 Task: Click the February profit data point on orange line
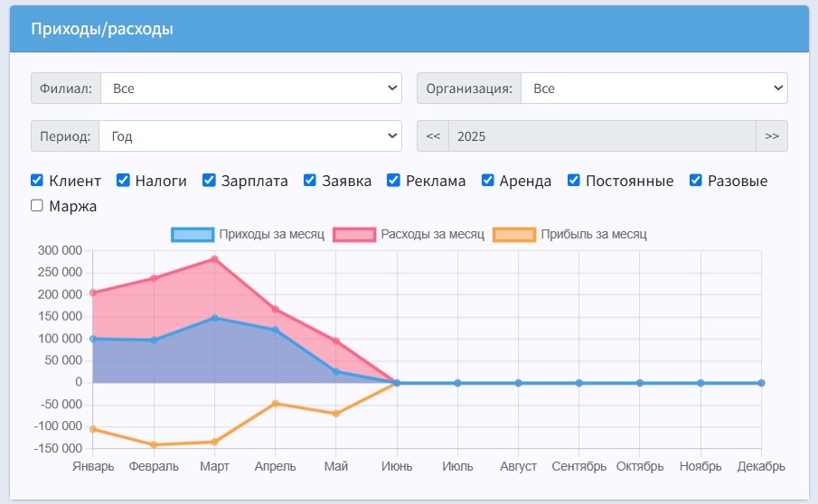(x=154, y=444)
